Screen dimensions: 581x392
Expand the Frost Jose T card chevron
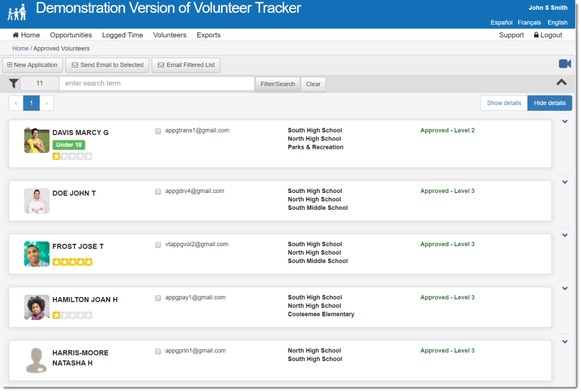click(x=565, y=235)
